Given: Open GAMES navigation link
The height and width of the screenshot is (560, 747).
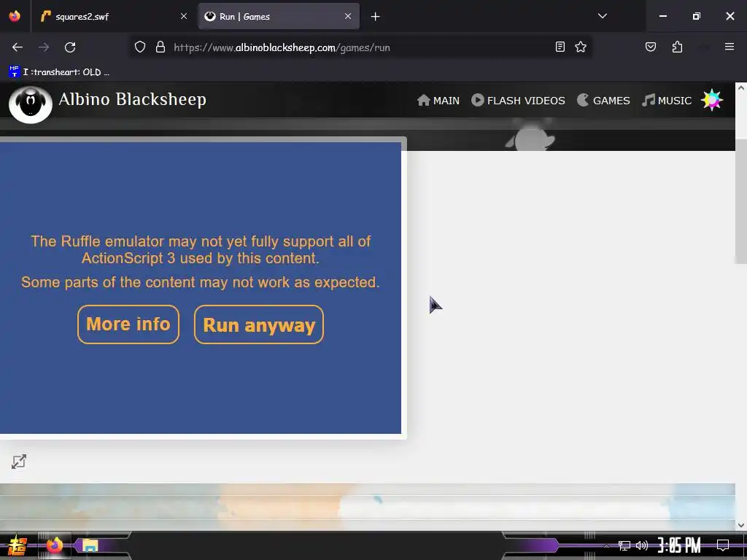Looking at the screenshot, I should [603, 101].
